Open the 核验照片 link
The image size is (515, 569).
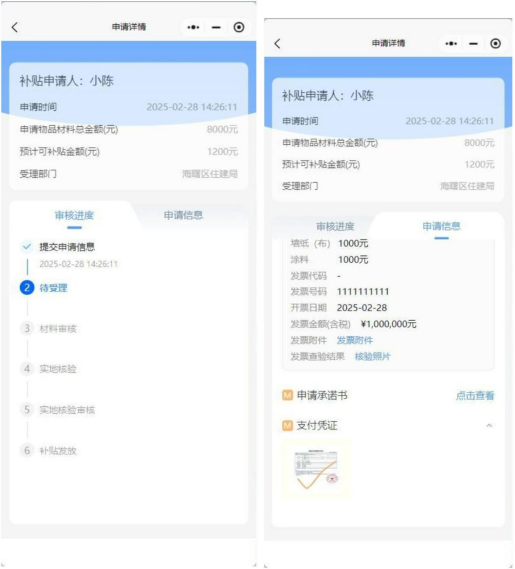[x=373, y=357]
